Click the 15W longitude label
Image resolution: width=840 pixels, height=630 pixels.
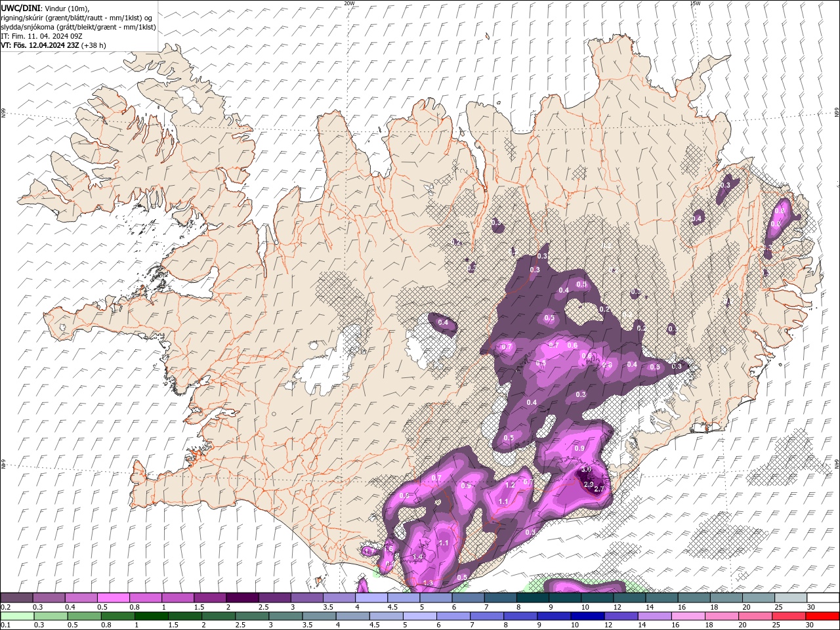(695, 3)
